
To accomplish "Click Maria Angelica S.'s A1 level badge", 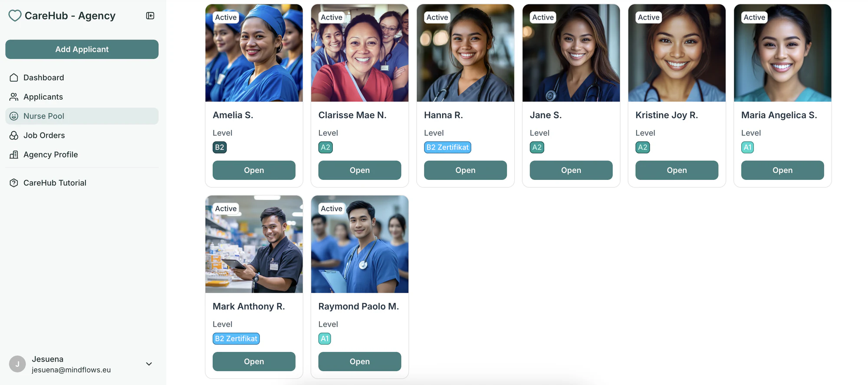I will [747, 147].
